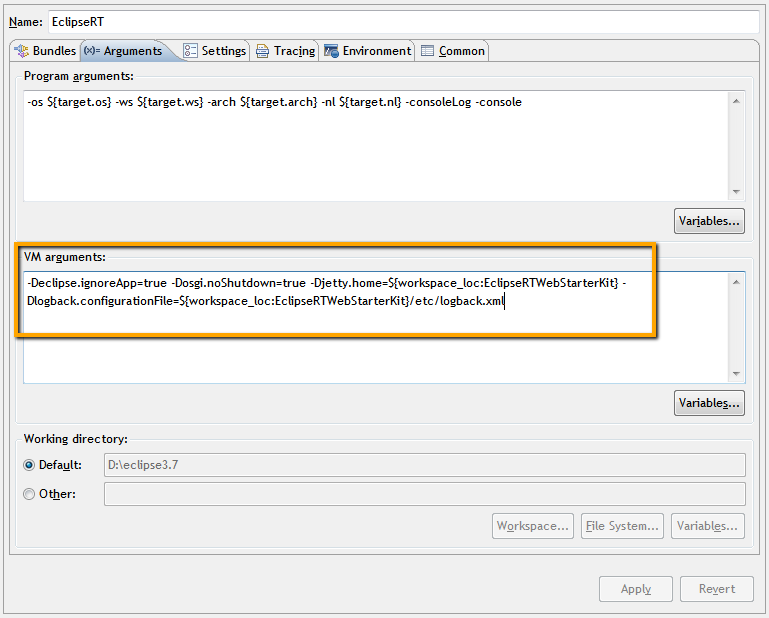This screenshot has height=618, width=769.
Task: Switch to the Environment tab
Action: (367, 51)
